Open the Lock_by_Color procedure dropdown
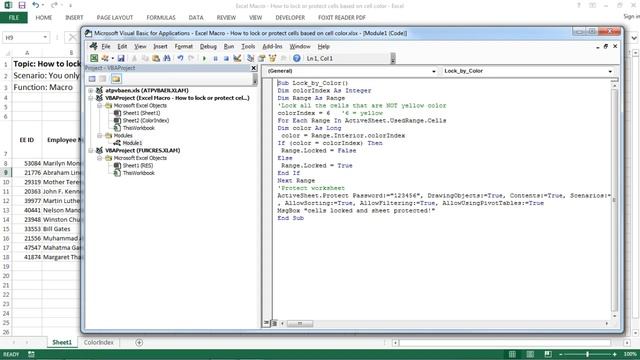640x360 pixels. 528,71
